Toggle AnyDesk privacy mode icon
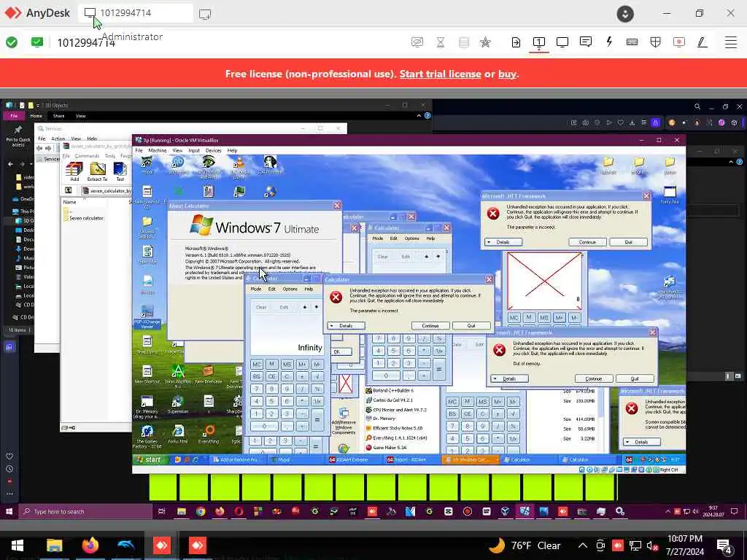 [417, 42]
